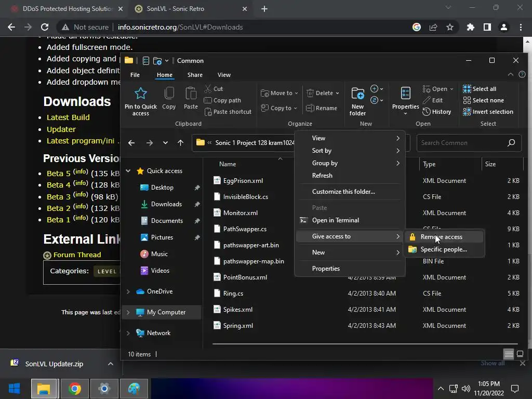Switch to large icons view icon
This screenshot has width=532, height=399.
click(520, 354)
